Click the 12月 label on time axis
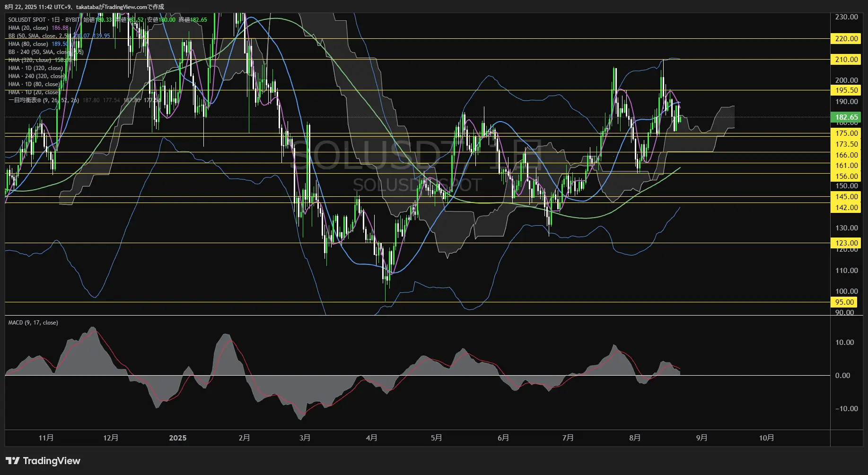The image size is (868, 475). point(111,438)
